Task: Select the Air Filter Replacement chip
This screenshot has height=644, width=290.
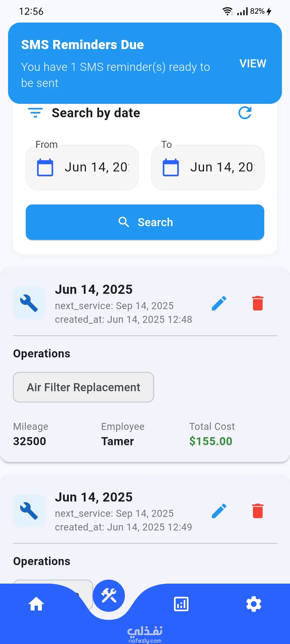Action: click(x=83, y=387)
